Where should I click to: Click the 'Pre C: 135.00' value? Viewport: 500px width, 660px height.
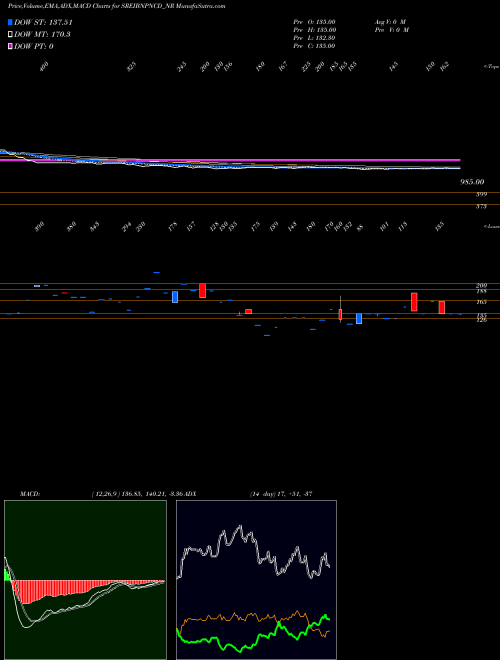click(x=314, y=46)
